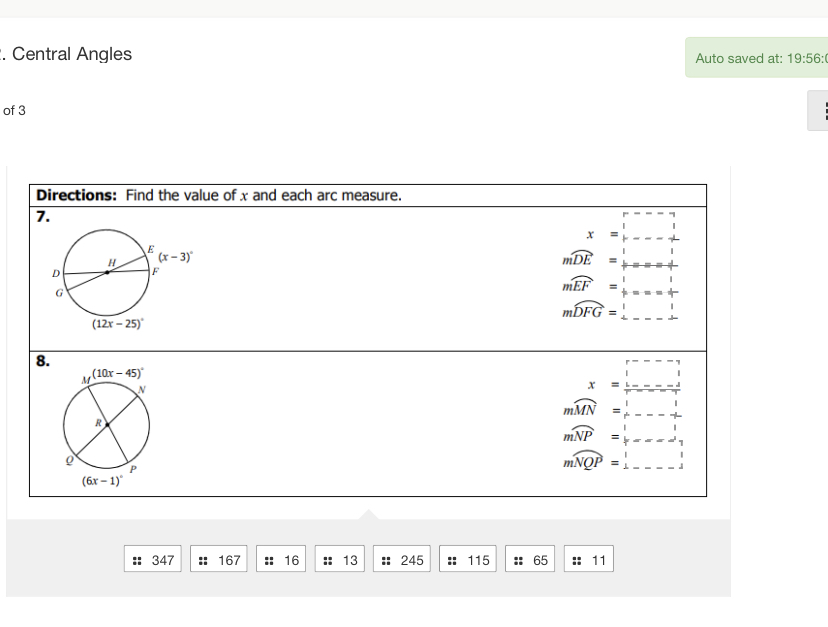Select the x answer box for problem 8
The image size is (828, 627).
(x=653, y=375)
